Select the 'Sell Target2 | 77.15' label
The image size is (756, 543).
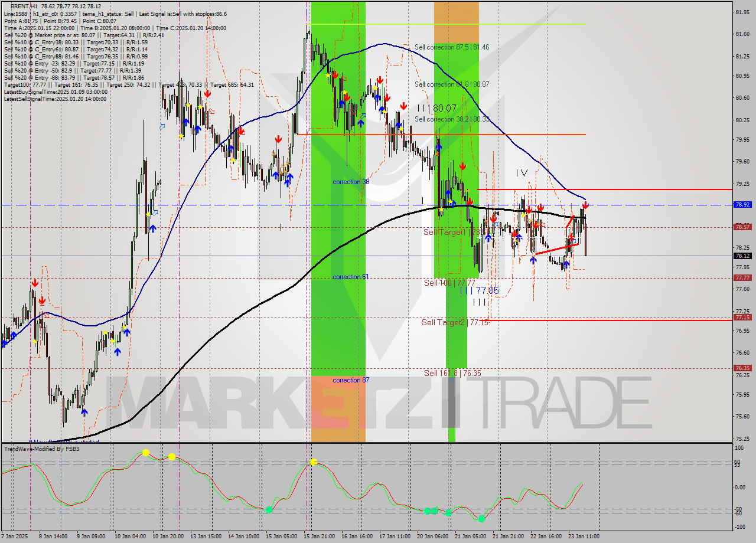(x=456, y=322)
